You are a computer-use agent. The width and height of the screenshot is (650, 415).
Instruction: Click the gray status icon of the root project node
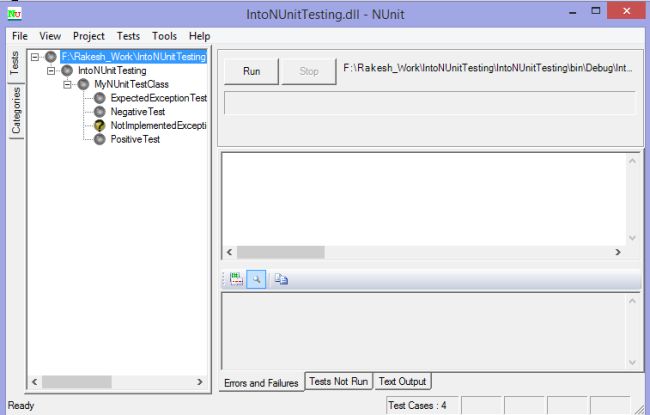(51, 57)
